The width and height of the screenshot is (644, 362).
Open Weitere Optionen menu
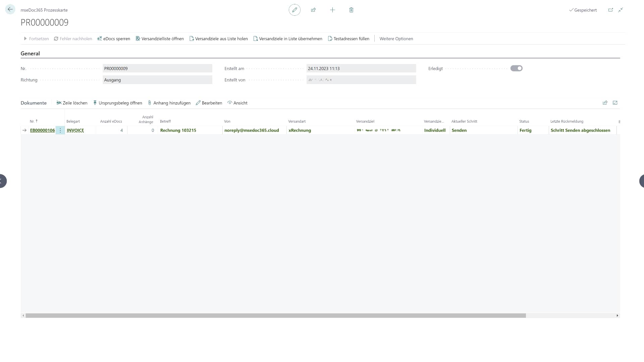point(396,39)
